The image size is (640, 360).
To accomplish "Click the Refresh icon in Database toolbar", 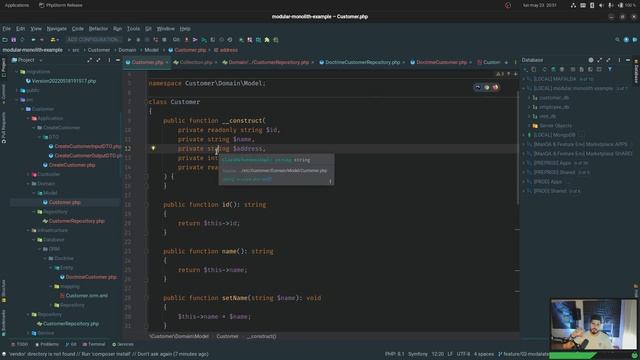I will pyautogui.click(x=544, y=69).
